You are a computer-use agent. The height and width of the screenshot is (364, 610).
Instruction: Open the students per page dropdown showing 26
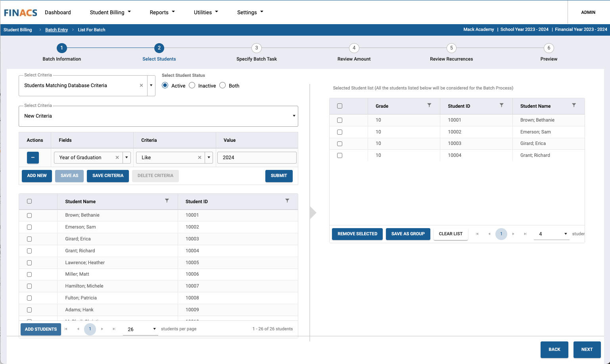[140, 329]
